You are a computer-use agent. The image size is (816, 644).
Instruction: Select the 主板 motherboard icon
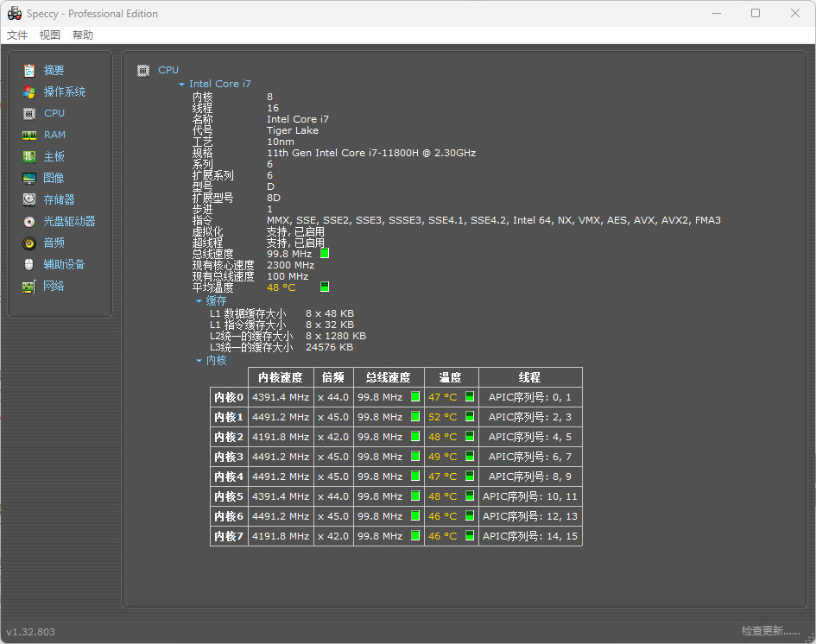pyautogui.click(x=29, y=156)
